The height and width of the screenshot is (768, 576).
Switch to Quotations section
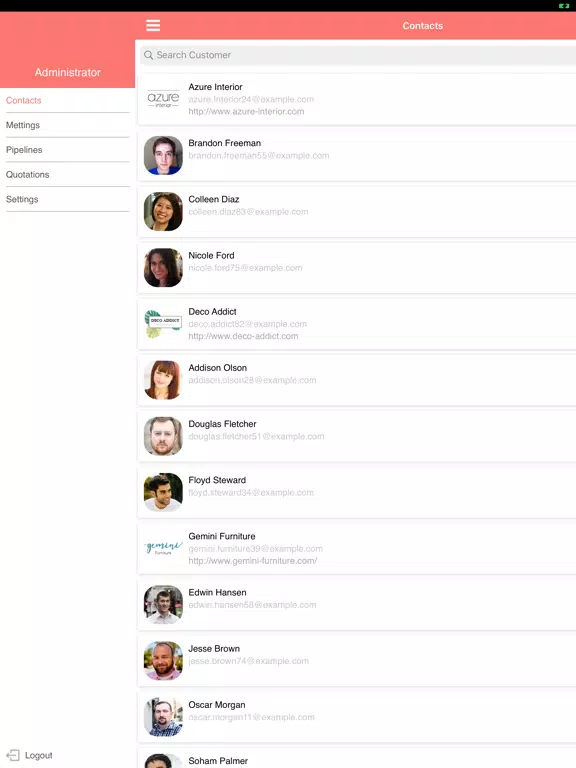27,174
